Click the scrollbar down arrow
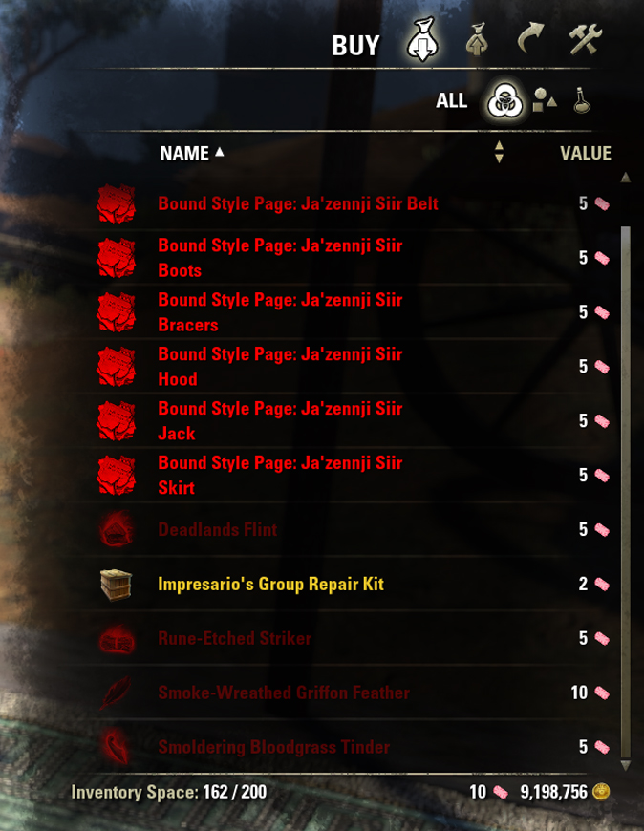 click(626, 765)
